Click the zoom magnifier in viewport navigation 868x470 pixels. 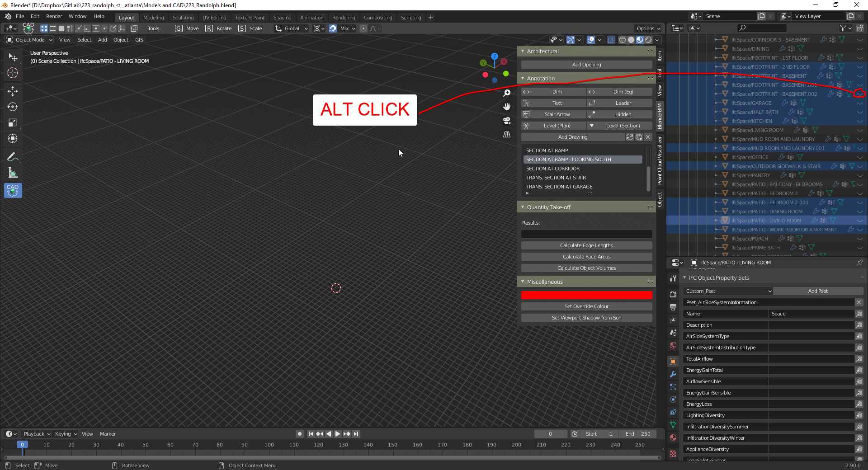point(507,93)
